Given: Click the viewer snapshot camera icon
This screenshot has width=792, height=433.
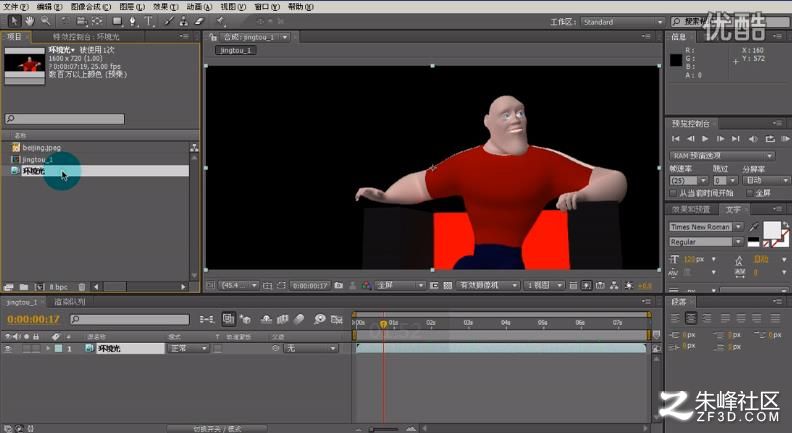Looking at the screenshot, I should [x=339, y=285].
